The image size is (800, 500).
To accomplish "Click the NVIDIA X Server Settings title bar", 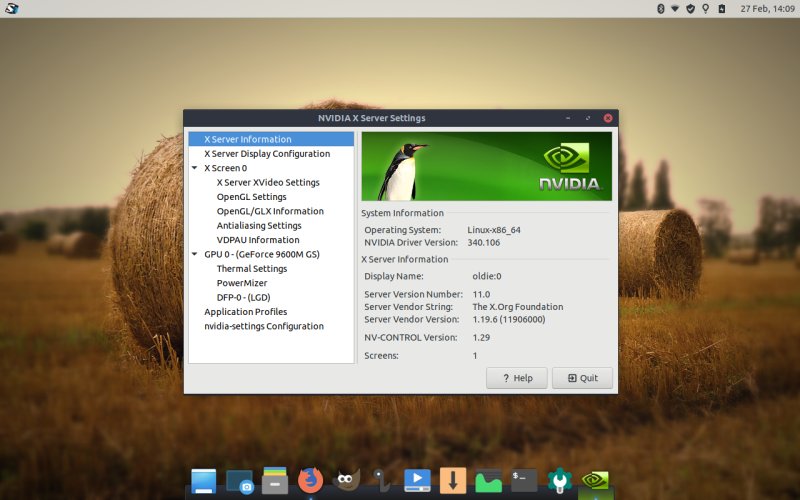I will (371, 118).
